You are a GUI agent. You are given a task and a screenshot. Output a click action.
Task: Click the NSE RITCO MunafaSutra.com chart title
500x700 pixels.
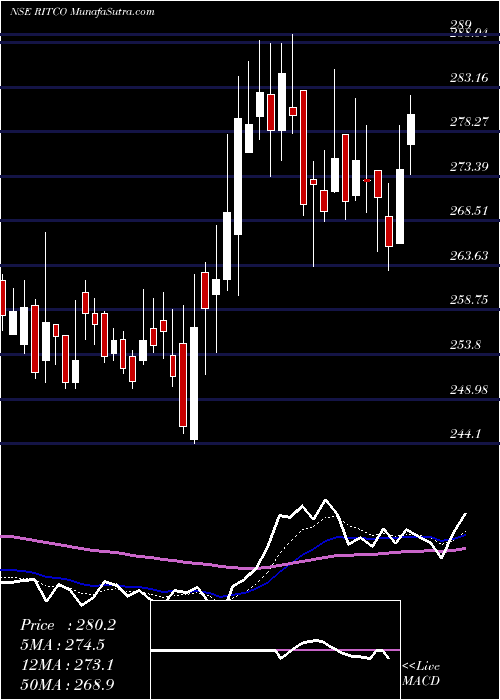click(83, 12)
